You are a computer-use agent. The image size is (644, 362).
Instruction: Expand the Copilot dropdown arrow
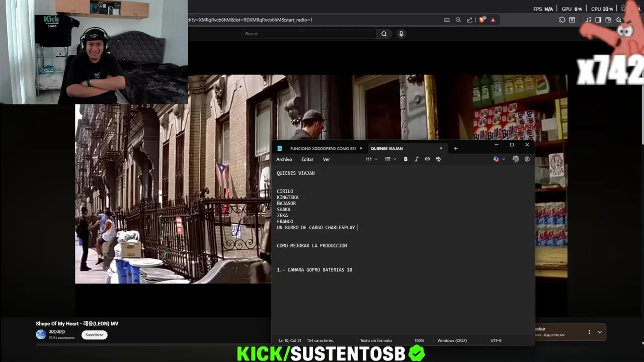(504, 159)
